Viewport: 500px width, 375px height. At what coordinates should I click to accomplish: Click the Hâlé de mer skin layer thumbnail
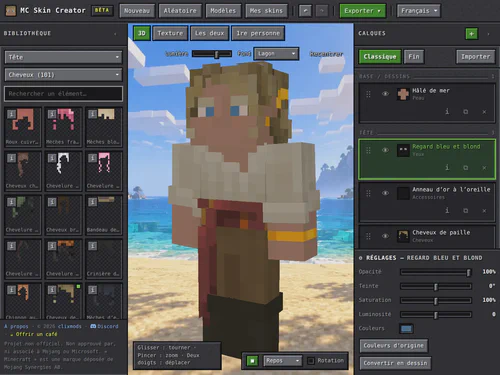tap(403, 94)
